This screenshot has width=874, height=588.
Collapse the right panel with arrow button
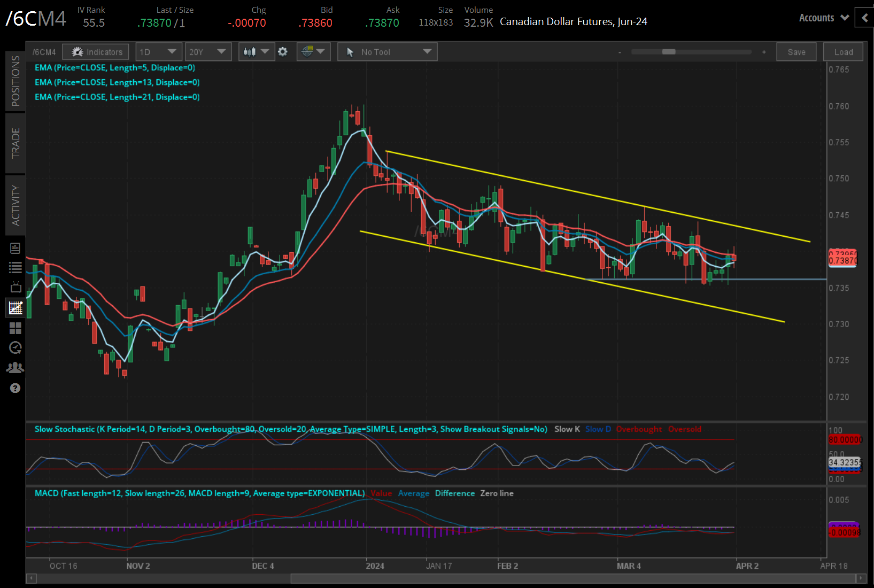click(864, 18)
